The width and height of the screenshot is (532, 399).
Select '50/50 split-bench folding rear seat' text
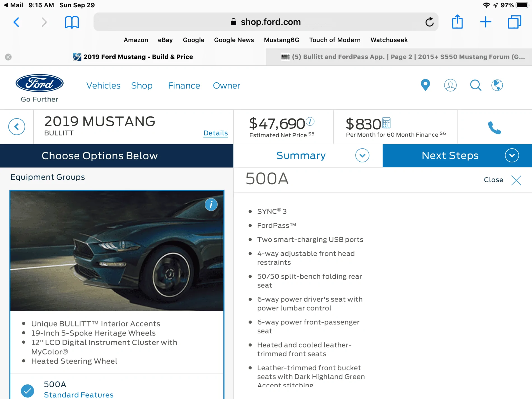pos(310,281)
